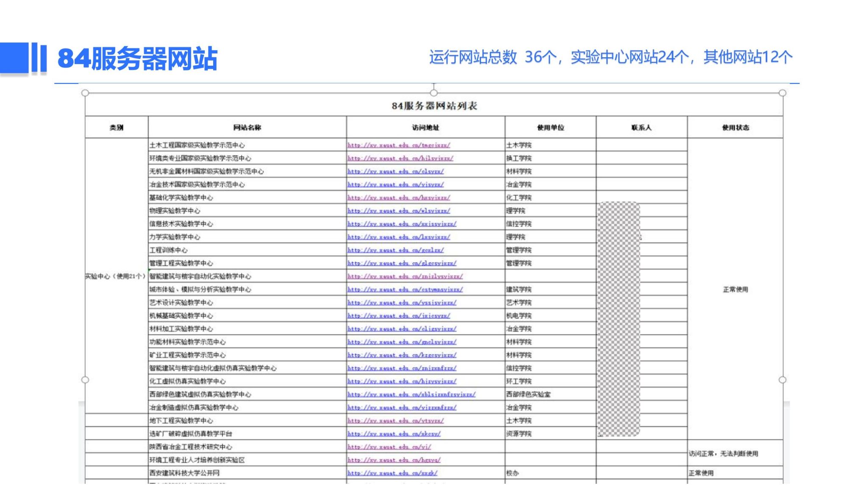Open the URL of 环境类专业国家级实验教学示范中心
This screenshot has height=488, width=868.
pyautogui.click(x=400, y=158)
